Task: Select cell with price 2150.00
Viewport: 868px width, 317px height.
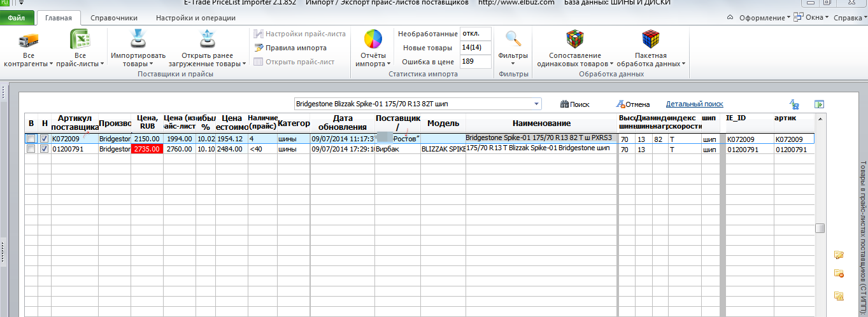Action: tap(147, 139)
